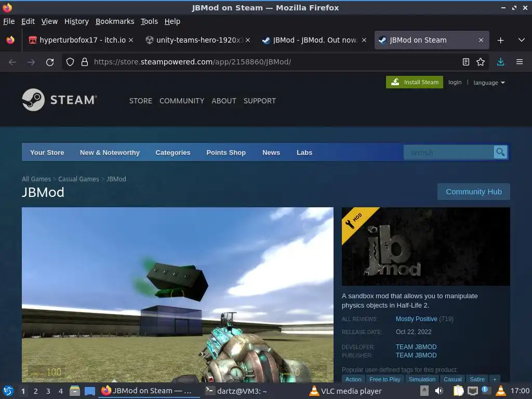
Task: Open the Help menu
Action: tap(172, 21)
